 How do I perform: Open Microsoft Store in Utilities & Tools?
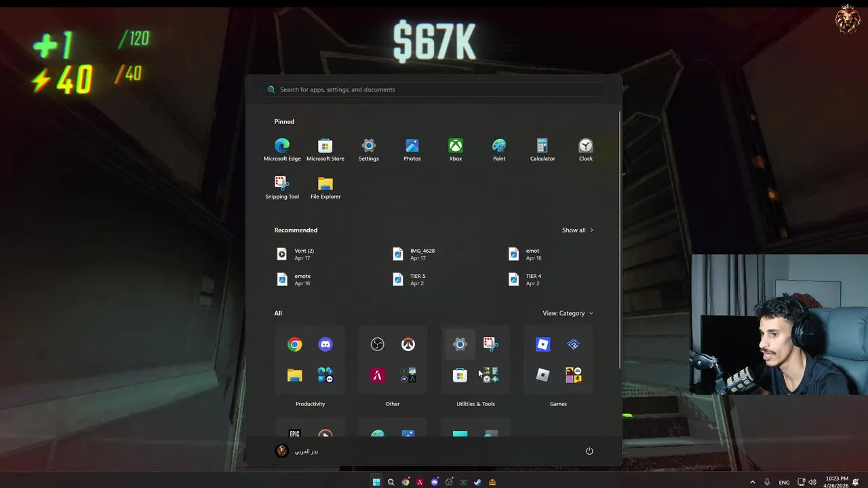460,375
